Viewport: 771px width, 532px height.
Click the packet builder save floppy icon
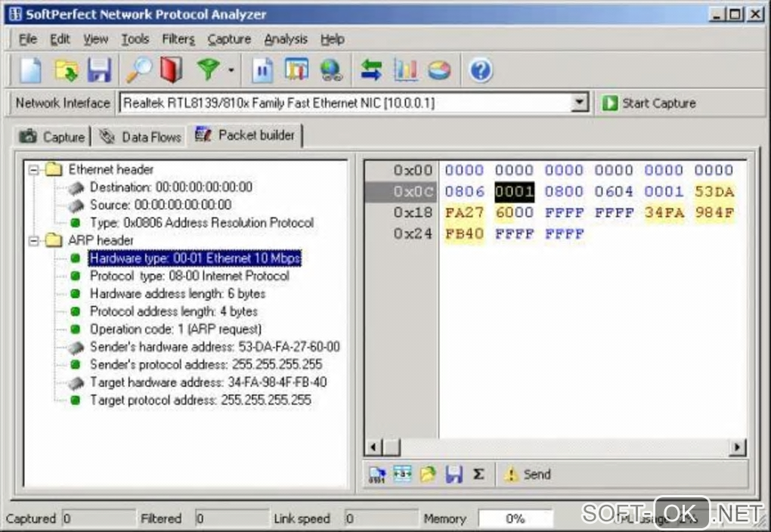(454, 475)
